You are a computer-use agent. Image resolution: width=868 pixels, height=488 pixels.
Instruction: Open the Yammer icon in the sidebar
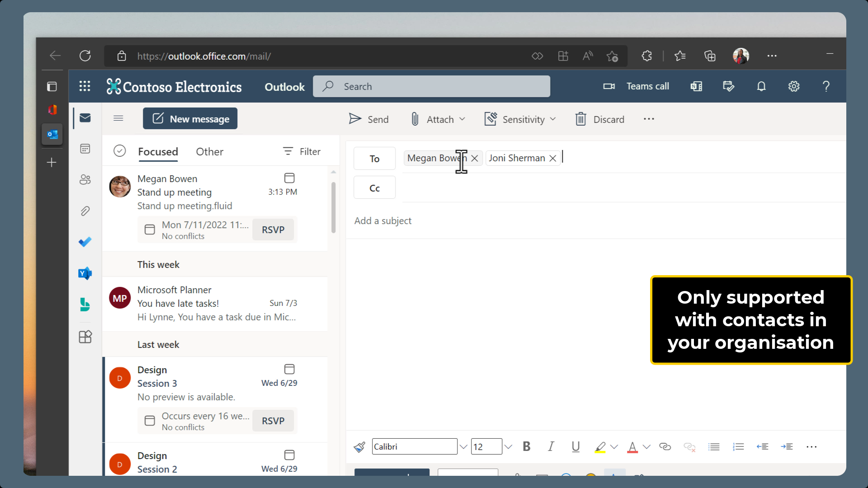pos(85,273)
